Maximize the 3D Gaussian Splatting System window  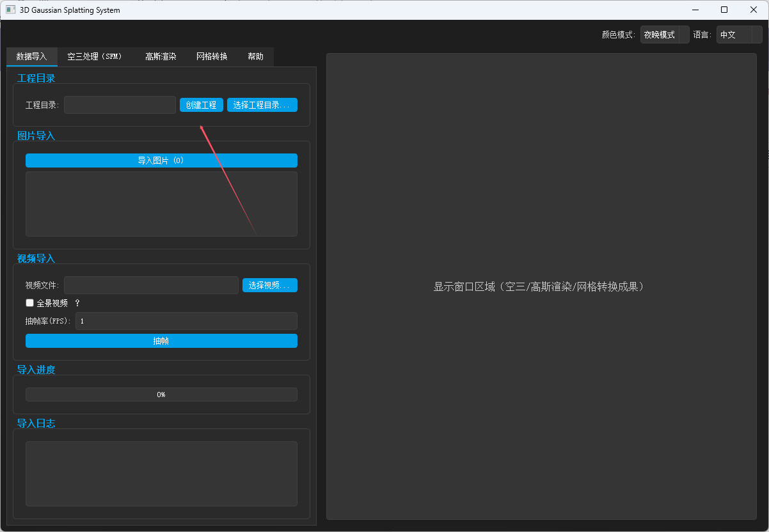pos(724,10)
